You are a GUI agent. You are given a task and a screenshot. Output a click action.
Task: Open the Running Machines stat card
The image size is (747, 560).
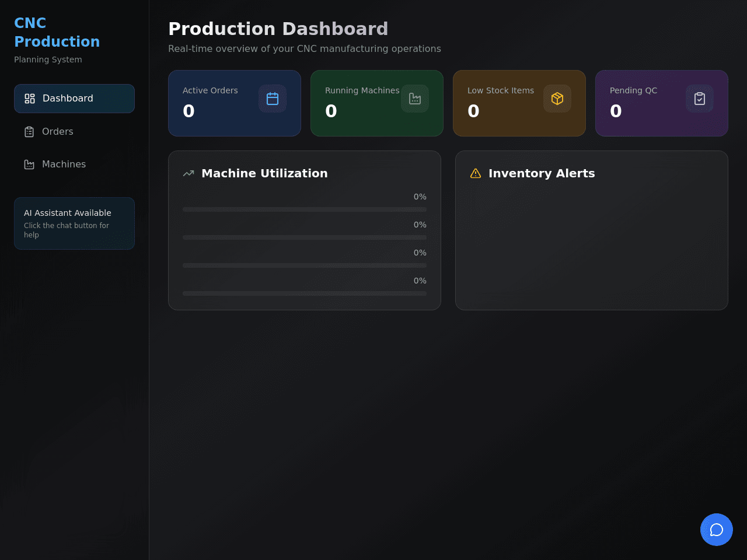tap(377, 103)
